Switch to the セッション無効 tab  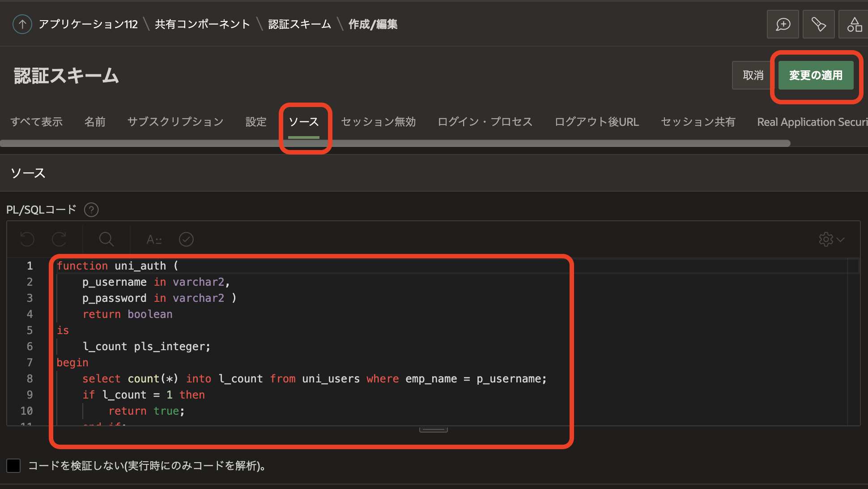click(x=378, y=122)
